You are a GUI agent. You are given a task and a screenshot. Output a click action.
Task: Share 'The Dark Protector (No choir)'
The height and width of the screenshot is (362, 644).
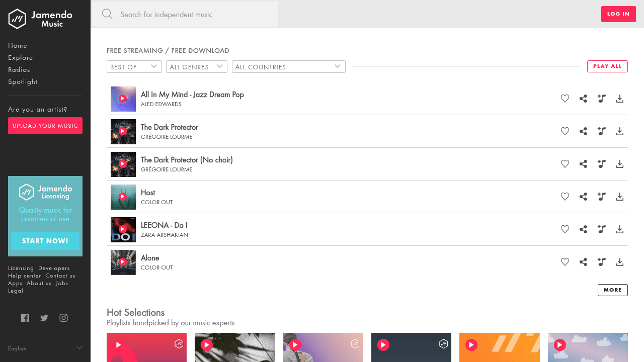pos(583,164)
